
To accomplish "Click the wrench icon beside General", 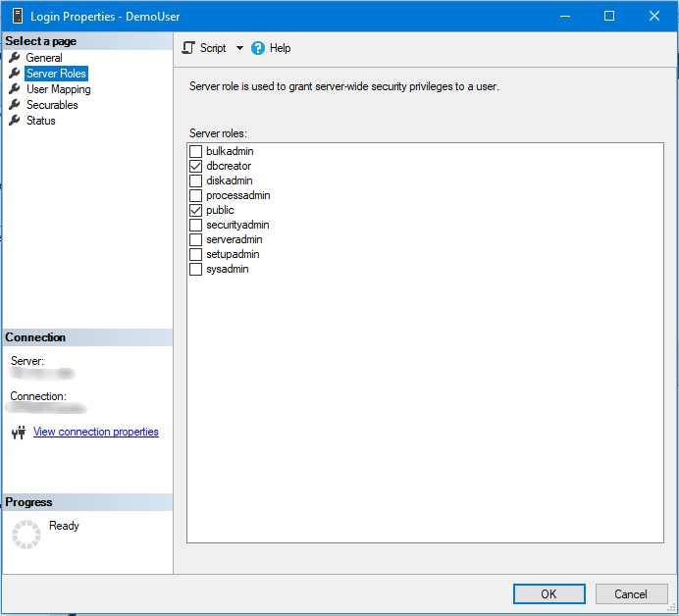I will pos(15,57).
